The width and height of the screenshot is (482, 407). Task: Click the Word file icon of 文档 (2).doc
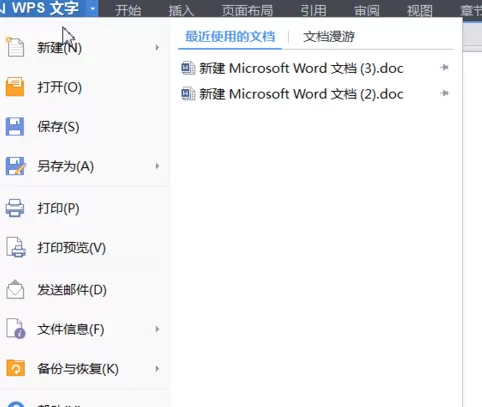188,94
